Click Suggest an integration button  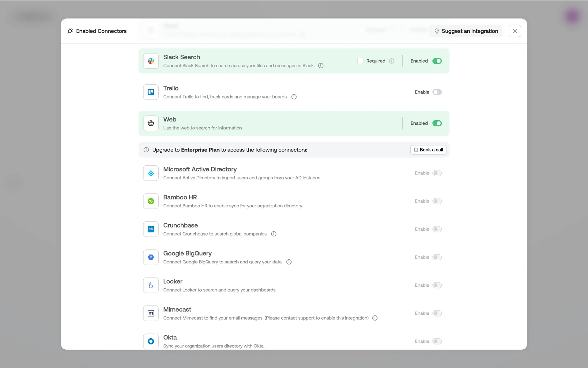pos(466,31)
